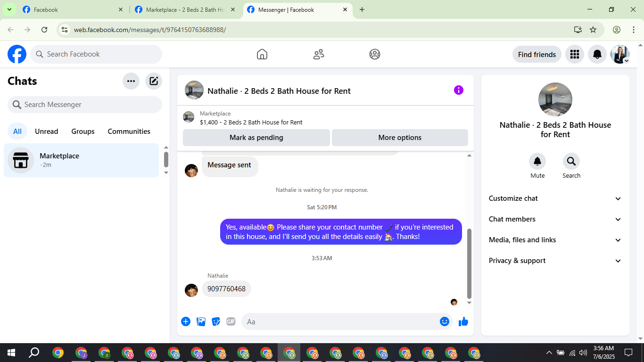
Task: Click More options button
Action: click(x=400, y=138)
